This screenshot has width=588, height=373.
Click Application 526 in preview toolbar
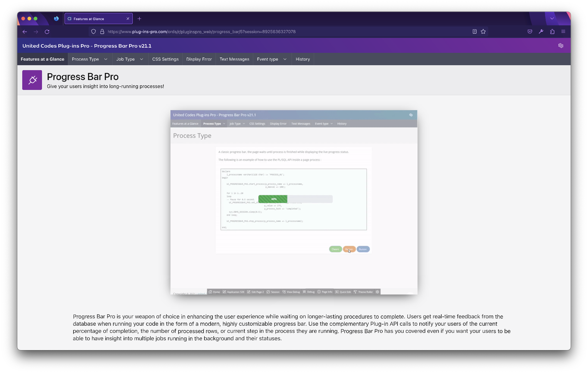point(233,292)
